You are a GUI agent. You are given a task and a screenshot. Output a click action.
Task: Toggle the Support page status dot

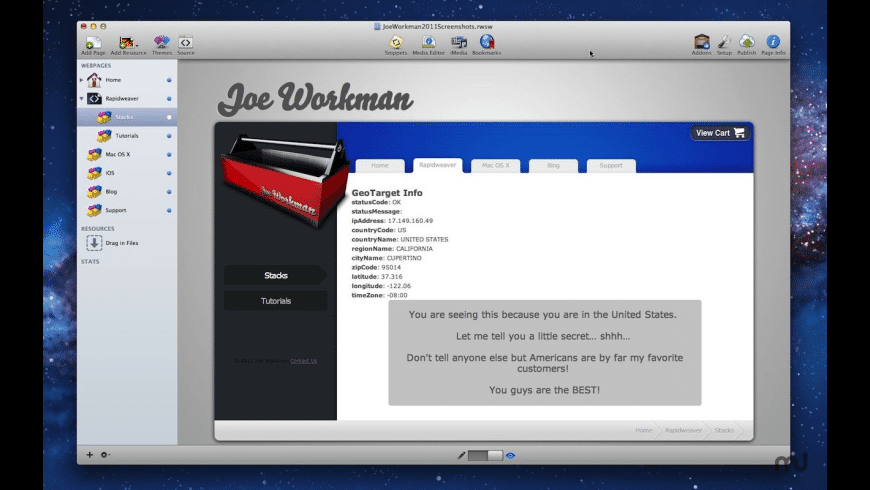[x=169, y=210]
